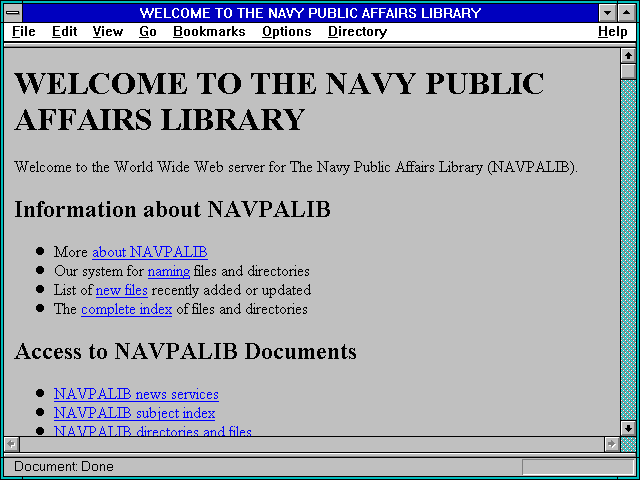The width and height of the screenshot is (640, 480).
Task: Click the vertical scrollbar thumb
Action: [x=628, y=71]
